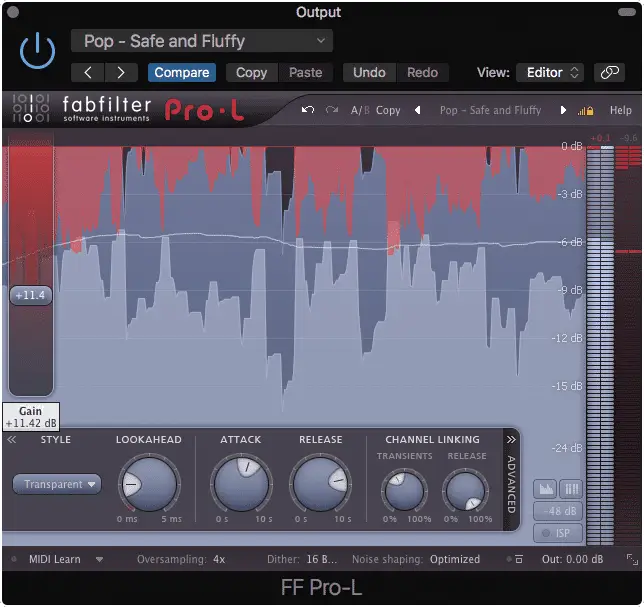Click the Copy button in plugin header
The image size is (644, 607).
coord(251,73)
